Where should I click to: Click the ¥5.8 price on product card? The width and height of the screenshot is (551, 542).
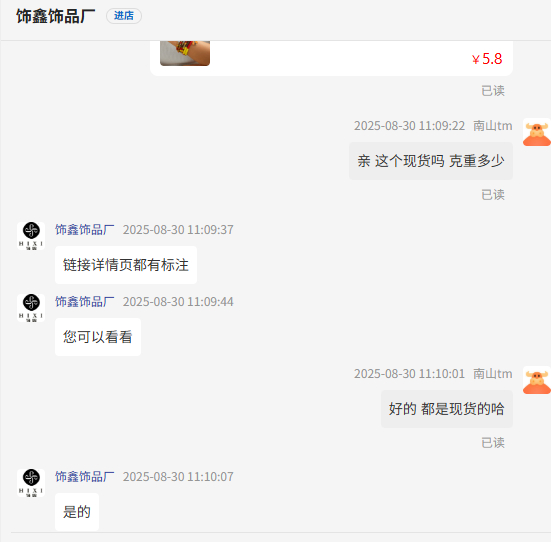[487, 59]
